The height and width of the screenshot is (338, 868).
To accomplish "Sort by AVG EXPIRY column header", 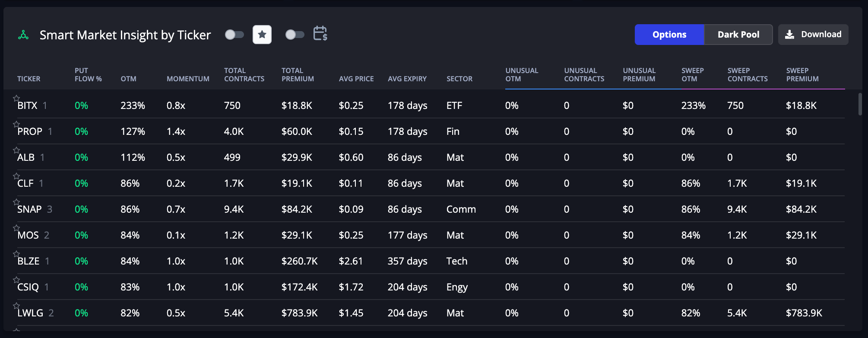I will point(407,79).
